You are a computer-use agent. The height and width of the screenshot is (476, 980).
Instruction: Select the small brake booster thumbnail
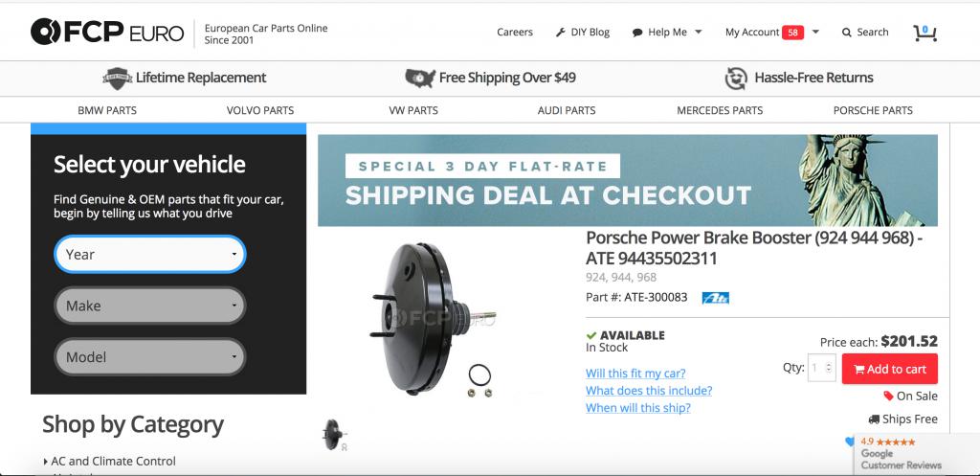(334, 434)
